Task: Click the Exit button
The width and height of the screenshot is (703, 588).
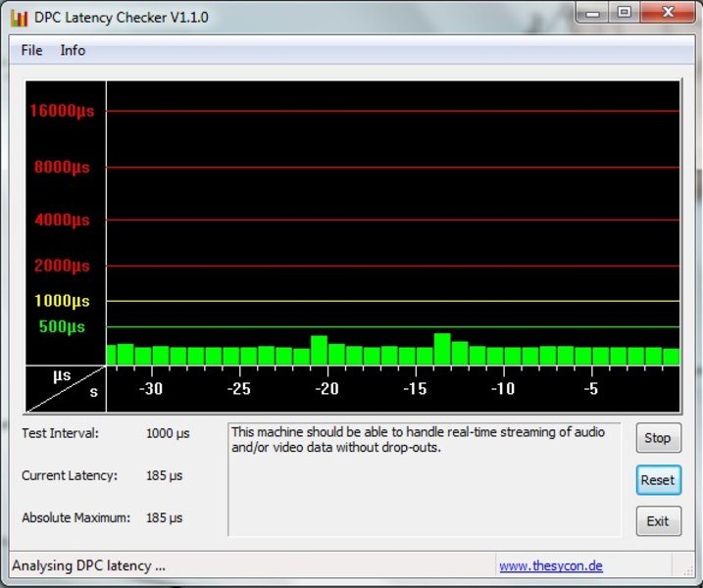Action: pos(657,521)
